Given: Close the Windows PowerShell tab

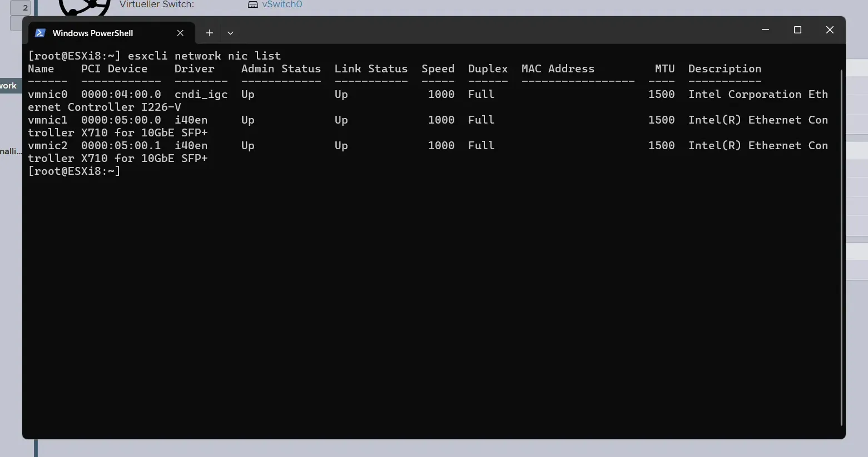Looking at the screenshot, I should pyautogui.click(x=180, y=33).
